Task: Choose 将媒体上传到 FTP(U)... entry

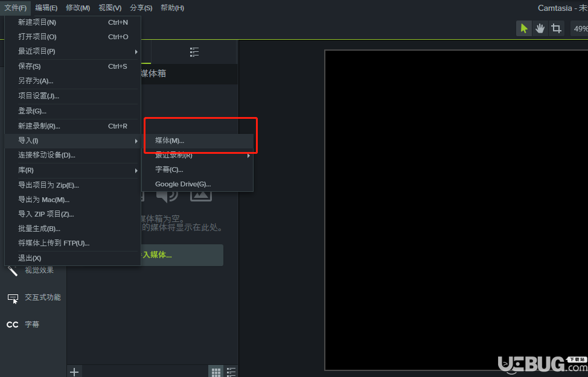Action: point(73,243)
